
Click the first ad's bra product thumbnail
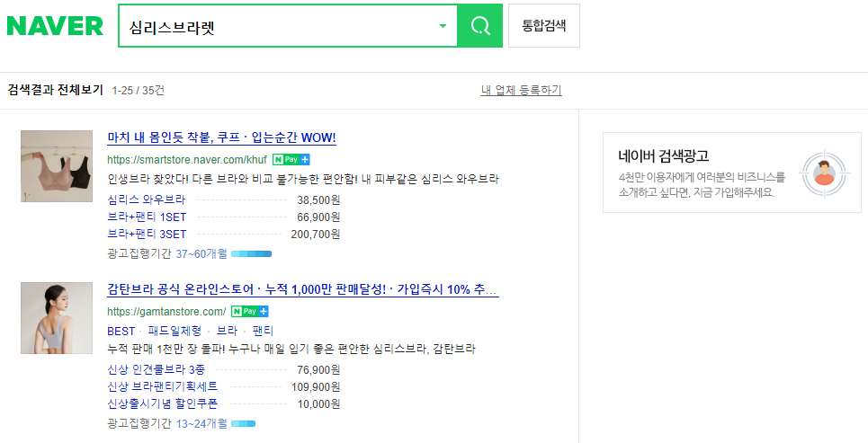(57, 166)
